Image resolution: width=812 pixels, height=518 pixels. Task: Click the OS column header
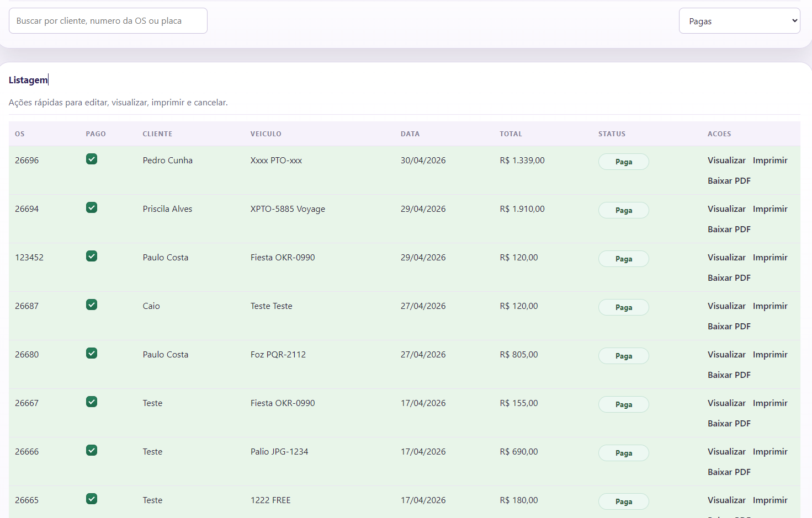[20, 134]
